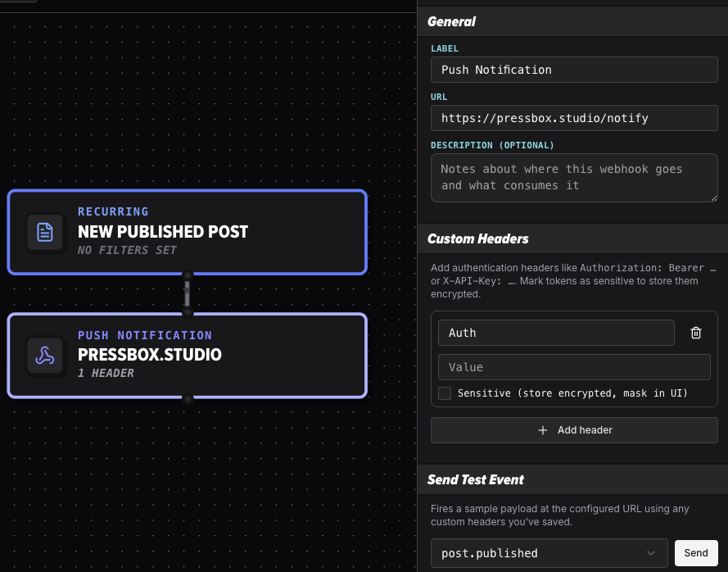Delete the Auth header with trash icon

(x=695, y=333)
